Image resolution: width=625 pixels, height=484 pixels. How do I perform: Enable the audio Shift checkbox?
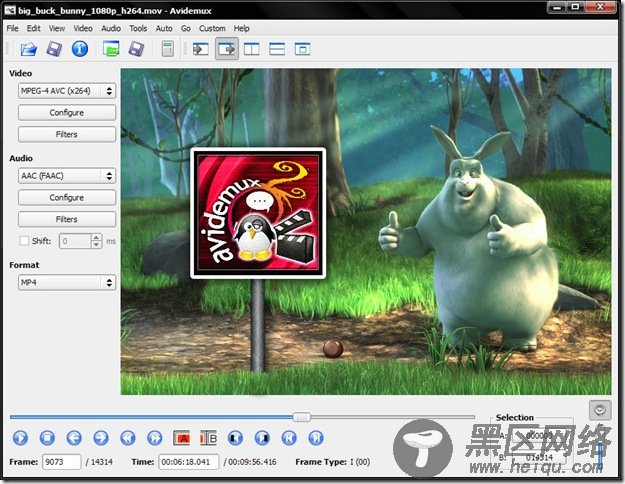24,241
